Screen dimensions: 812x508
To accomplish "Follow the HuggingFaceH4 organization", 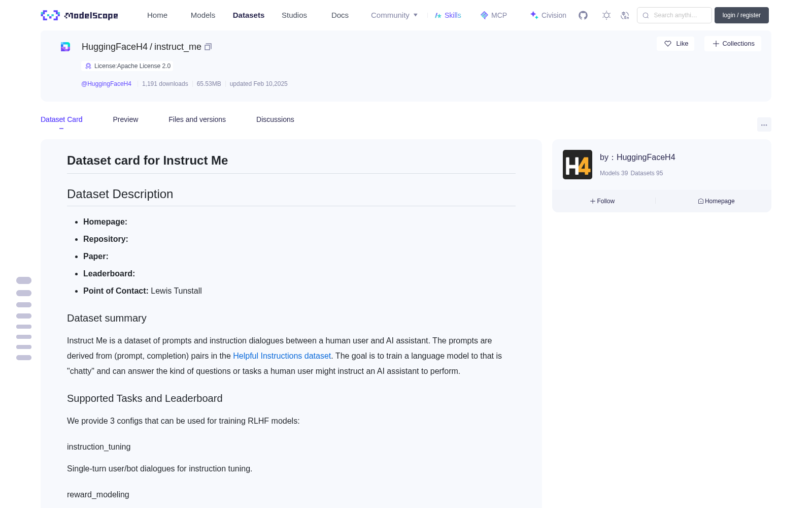I will (x=602, y=201).
